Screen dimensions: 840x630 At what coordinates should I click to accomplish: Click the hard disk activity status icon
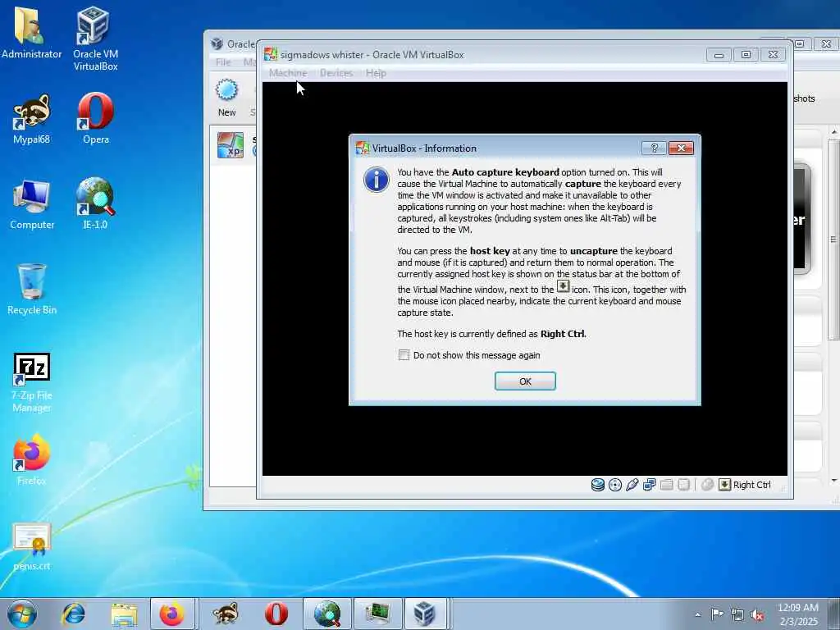[598, 485]
